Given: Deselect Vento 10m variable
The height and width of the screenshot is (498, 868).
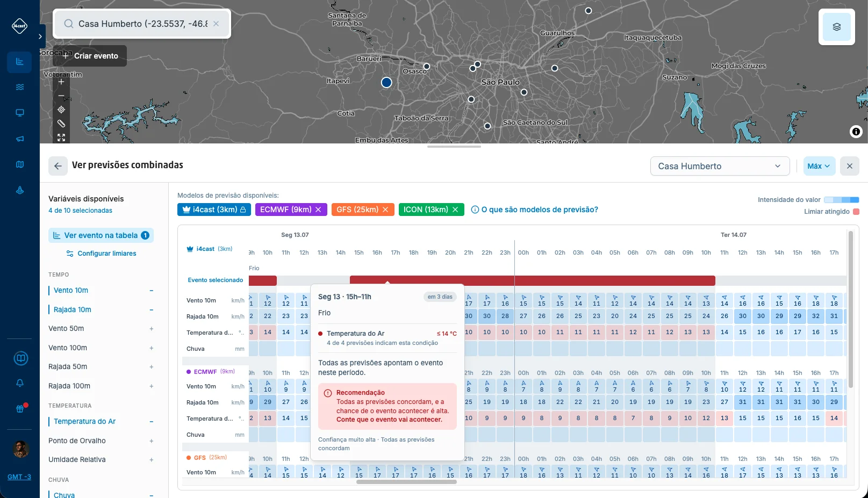Looking at the screenshot, I should [x=152, y=291].
